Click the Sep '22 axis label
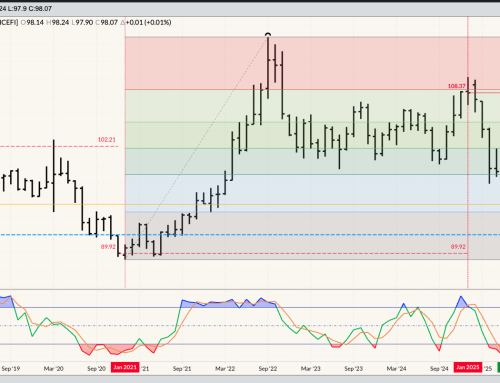Viewport: 500px width, 383px height. click(268, 369)
